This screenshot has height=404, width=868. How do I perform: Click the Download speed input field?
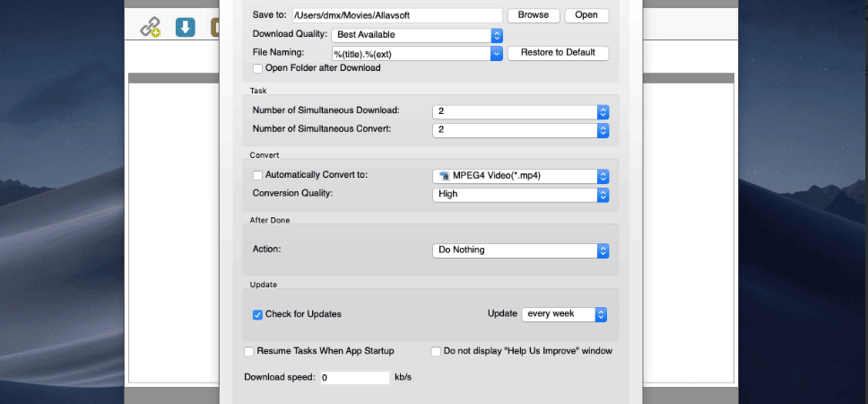[354, 378]
